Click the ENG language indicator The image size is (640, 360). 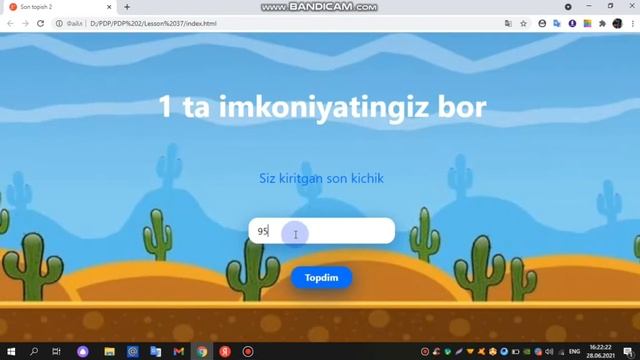tap(574, 351)
